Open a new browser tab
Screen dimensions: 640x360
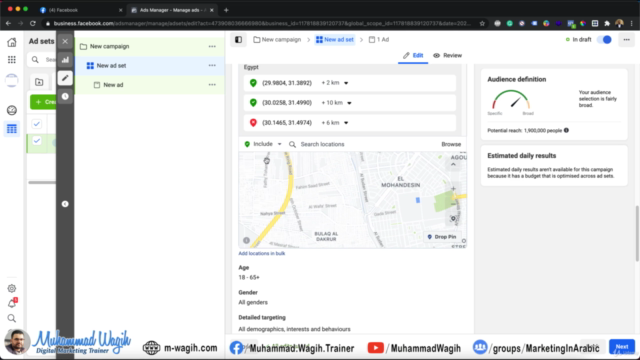226,10
